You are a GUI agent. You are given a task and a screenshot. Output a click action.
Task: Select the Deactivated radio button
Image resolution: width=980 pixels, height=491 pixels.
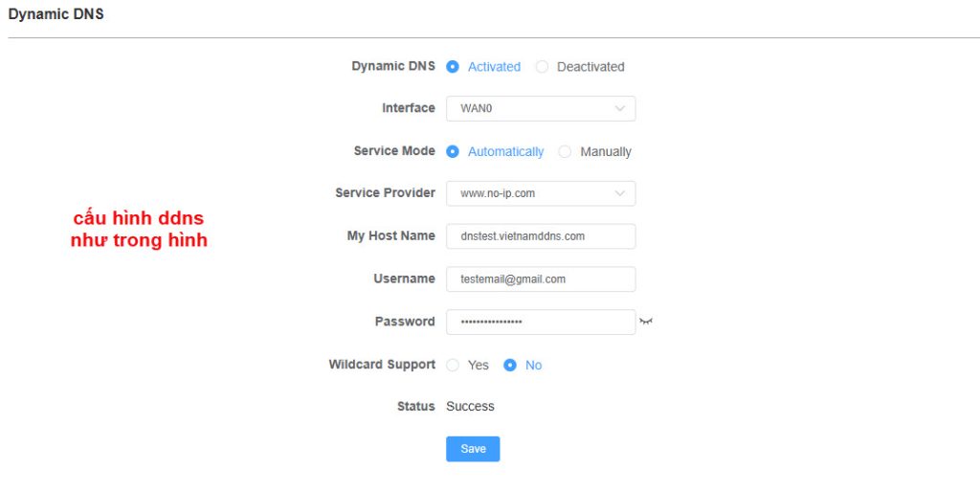542,67
